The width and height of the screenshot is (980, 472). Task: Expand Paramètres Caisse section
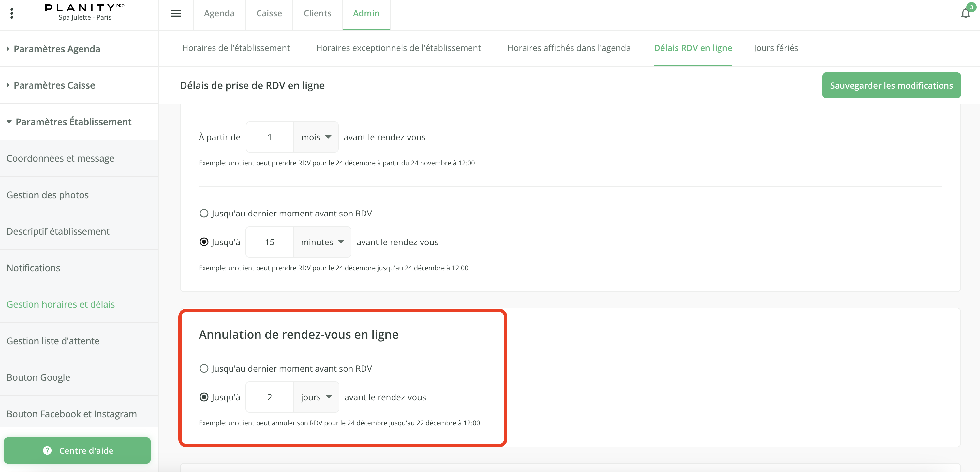pyautogui.click(x=54, y=85)
